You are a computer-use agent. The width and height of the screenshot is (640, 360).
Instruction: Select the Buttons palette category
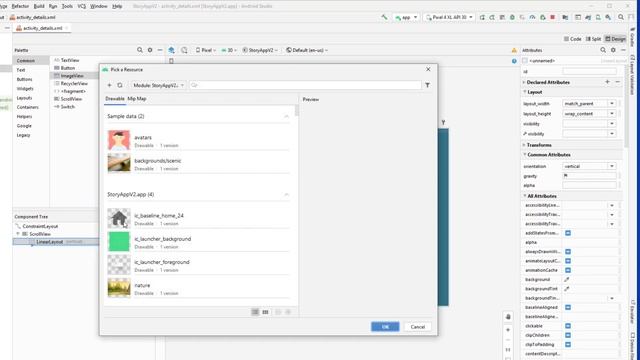24,79
